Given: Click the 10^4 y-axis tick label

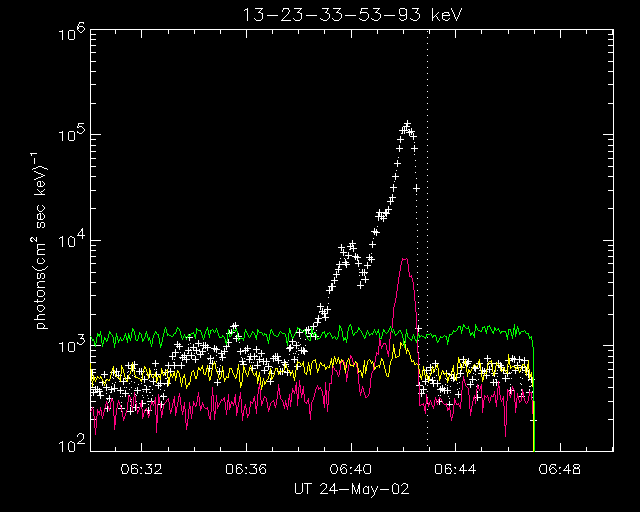Looking at the screenshot, I should click(70, 240).
